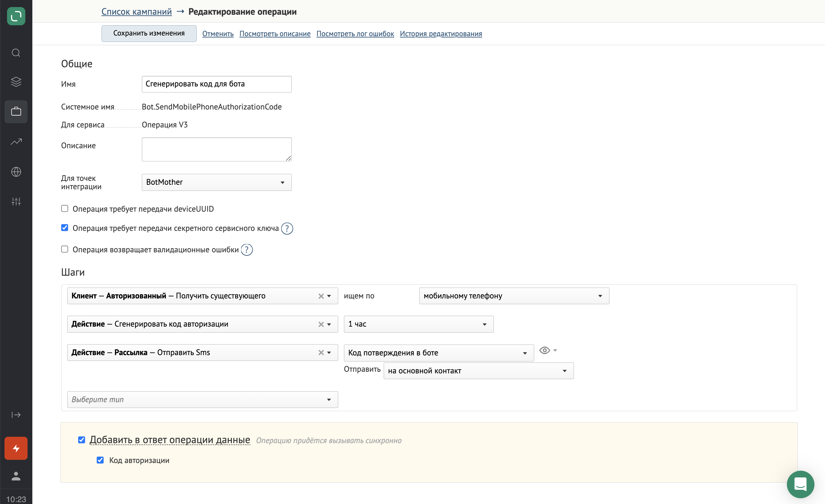Uncheck 'передачи секретного сервисного ключа' checkbox
The height and width of the screenshot is (504, 825).
(65, 228)
